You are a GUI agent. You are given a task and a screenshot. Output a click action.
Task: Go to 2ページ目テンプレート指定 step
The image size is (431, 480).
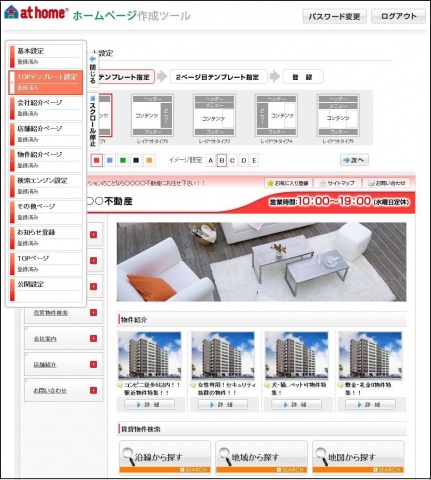218,77
